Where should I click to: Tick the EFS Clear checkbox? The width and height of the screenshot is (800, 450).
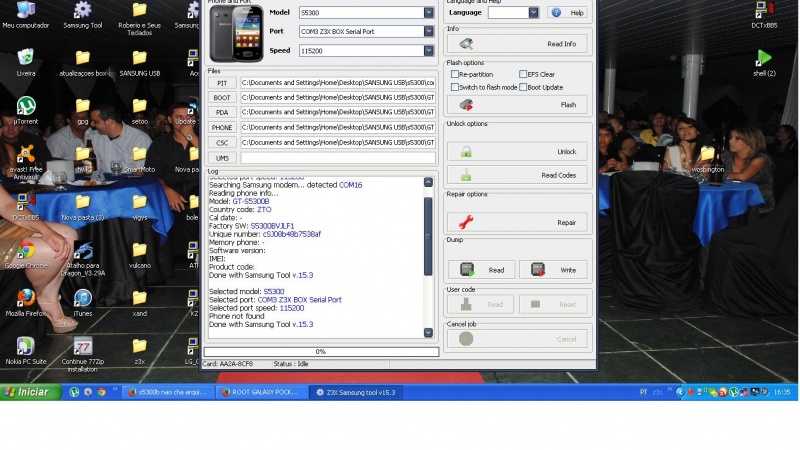523,74
